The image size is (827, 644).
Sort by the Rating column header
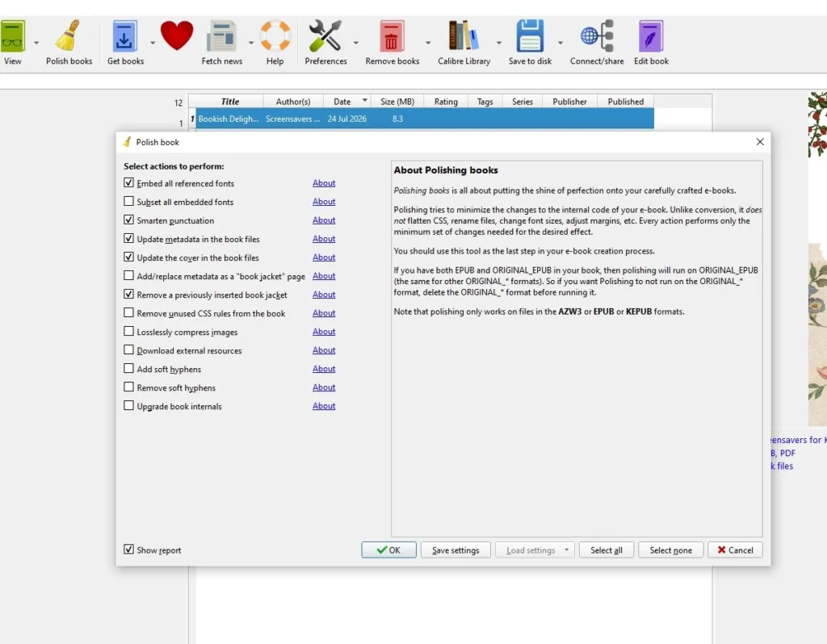coord(446,101)
